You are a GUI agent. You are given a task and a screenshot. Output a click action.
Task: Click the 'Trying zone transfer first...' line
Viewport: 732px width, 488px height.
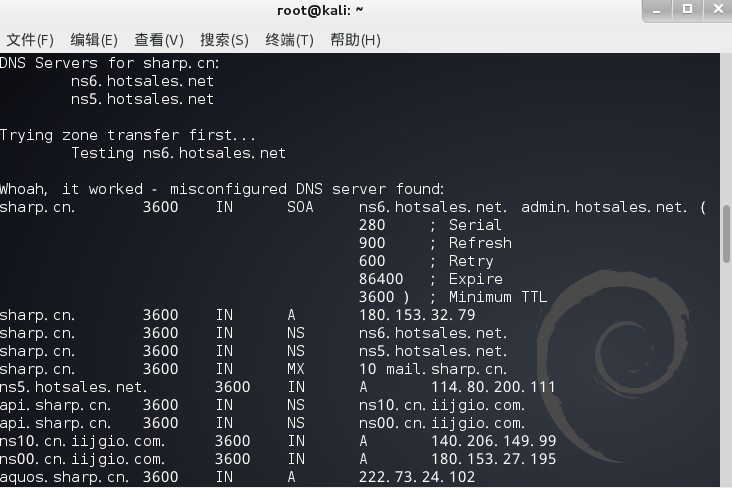click(128, 135)
